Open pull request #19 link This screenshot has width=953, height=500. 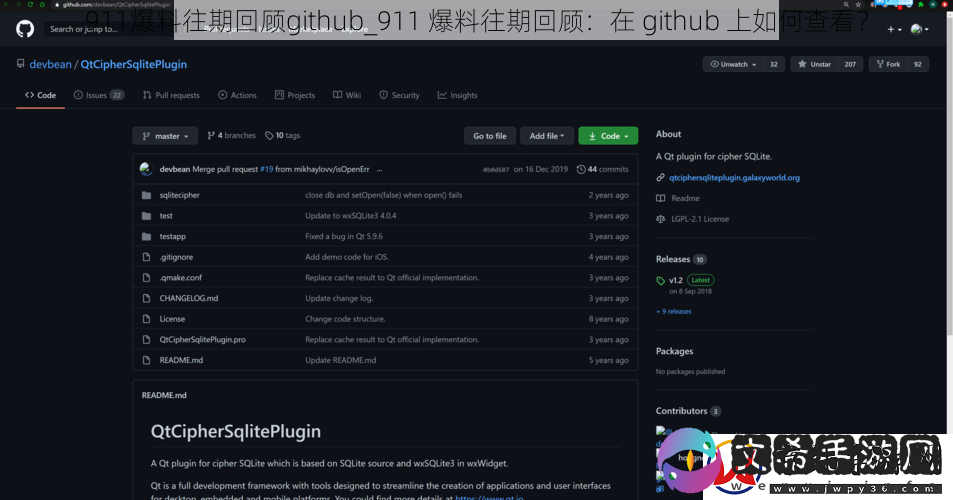(267, 170)
